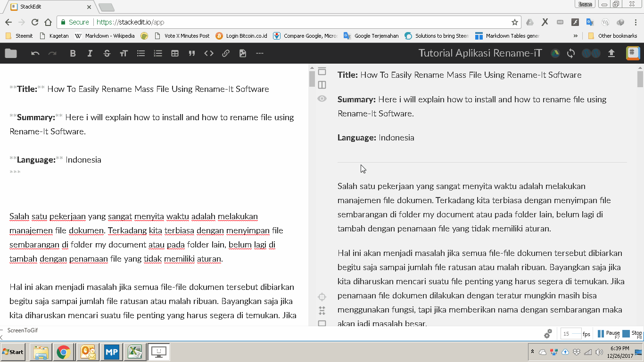Image resolution: width=644 pixels, height=362 pixels.
Task: Apply strikethrough formatting in the toolbar
Action: (107, 53)
